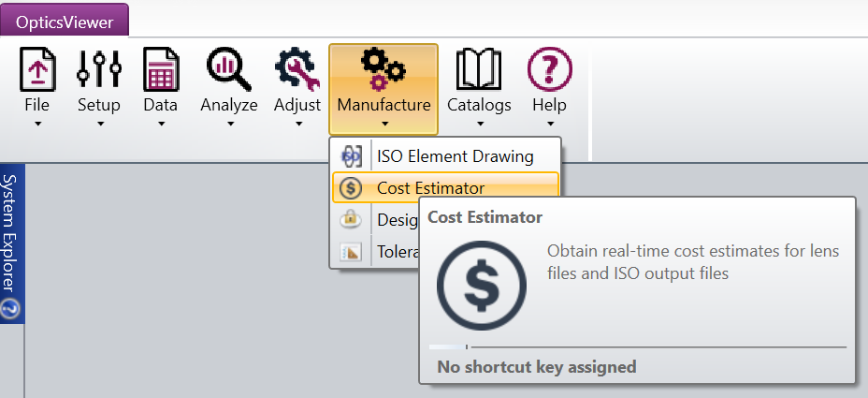868x398 pixels.
Task: Click the padlock icon in Manufacture menu
Action: click(352, 219)
